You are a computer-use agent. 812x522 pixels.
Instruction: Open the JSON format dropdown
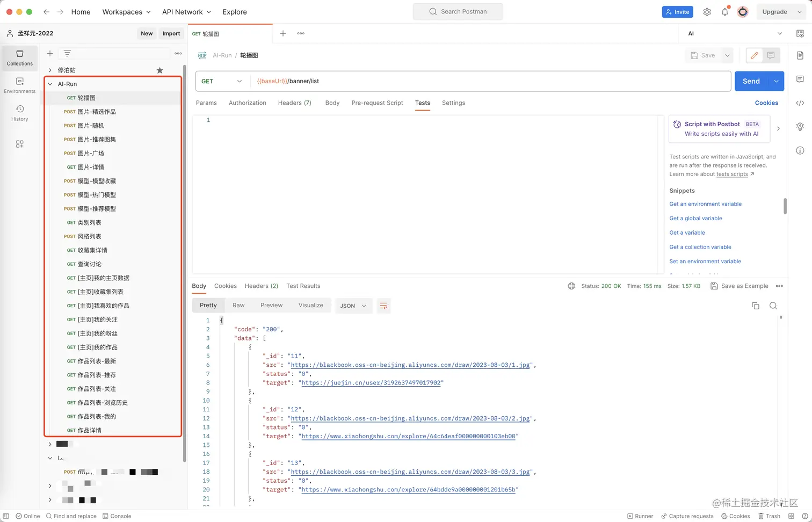pyautogui.click(x=353, y=306)
